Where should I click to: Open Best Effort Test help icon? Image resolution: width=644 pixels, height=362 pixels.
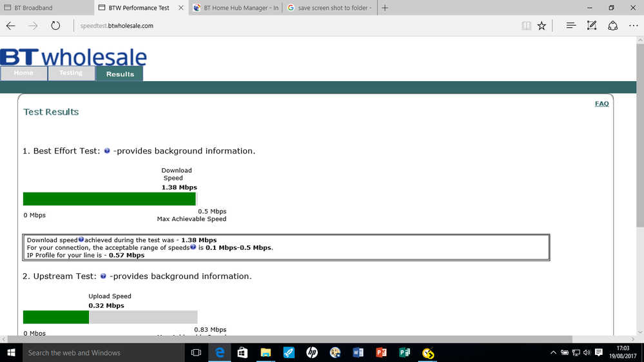point(107,151)
